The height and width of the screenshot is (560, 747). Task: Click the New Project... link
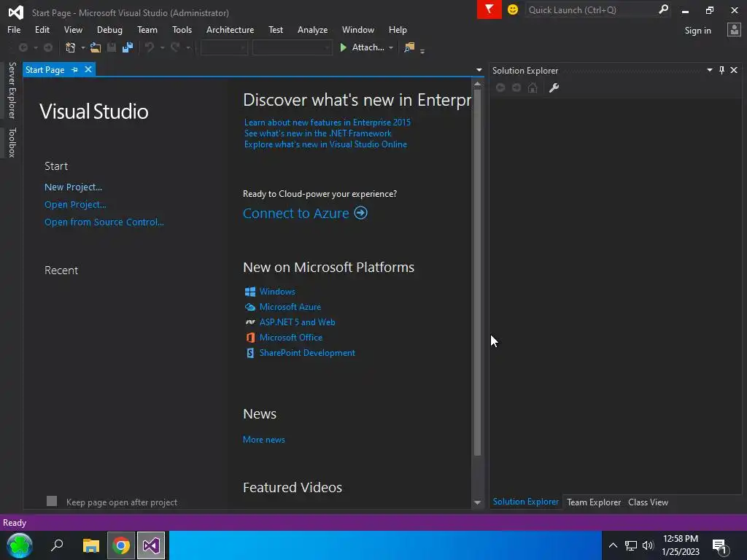click(74, 187)
